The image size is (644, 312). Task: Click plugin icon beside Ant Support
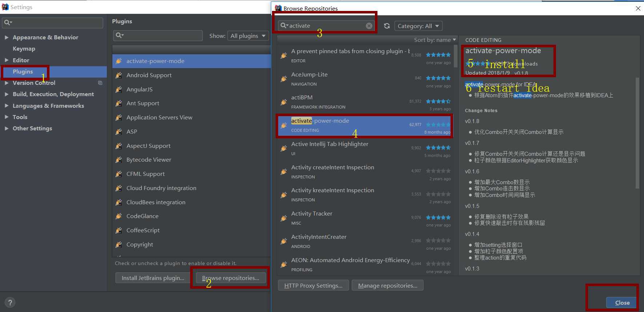coord(119,103)
